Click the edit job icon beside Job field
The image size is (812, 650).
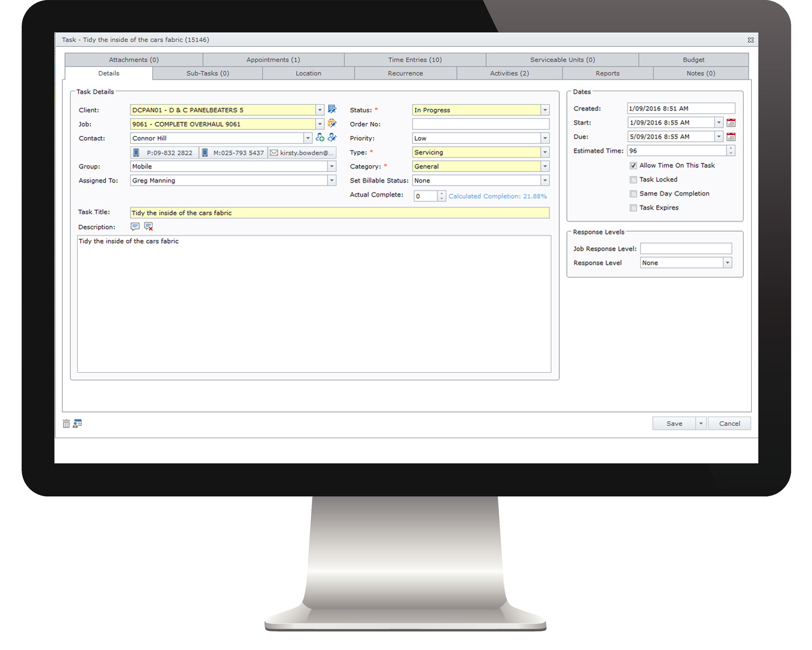332,123
